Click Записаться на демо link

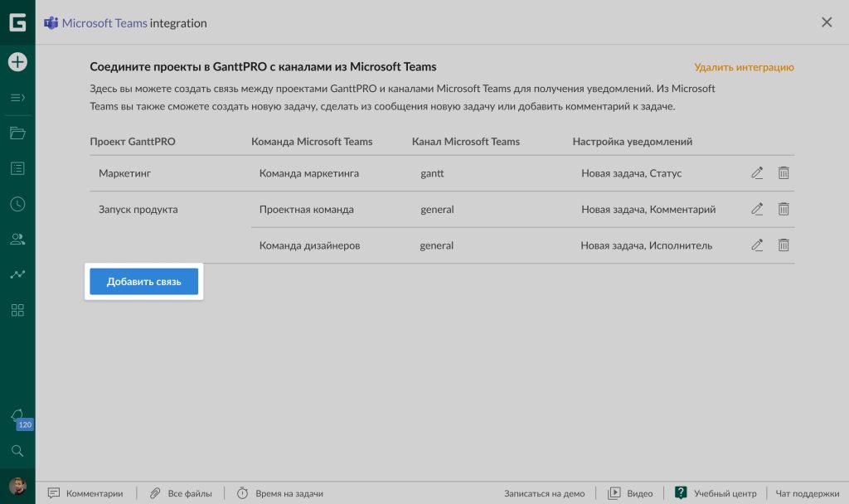click(544, 493)
